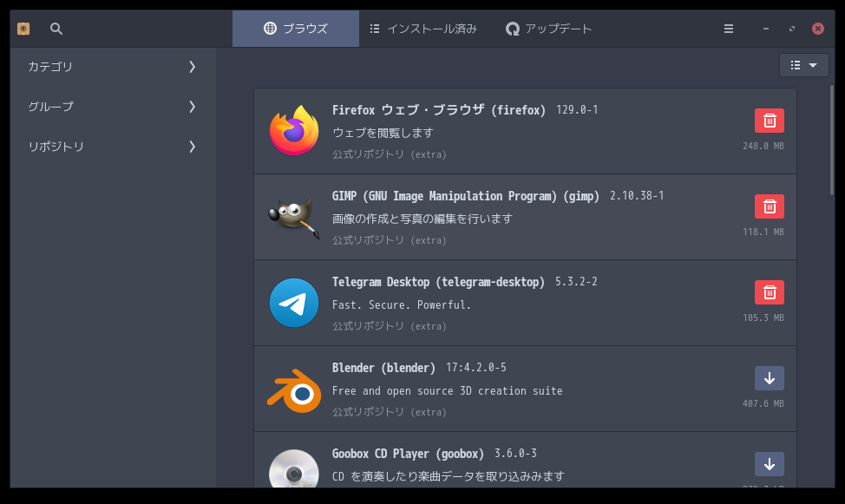Open the search magnifier icon
Screen dimensions: 845x504
point(56,29)
